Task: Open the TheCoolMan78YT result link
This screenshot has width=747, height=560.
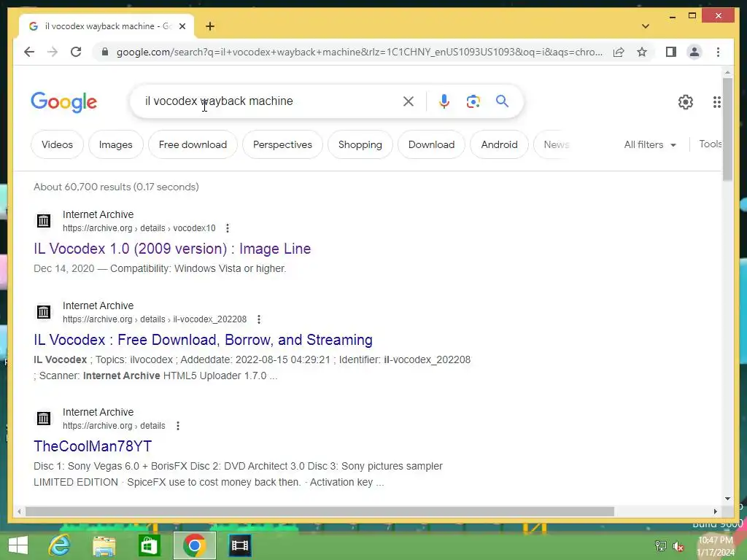Action: tap(93, 446)
